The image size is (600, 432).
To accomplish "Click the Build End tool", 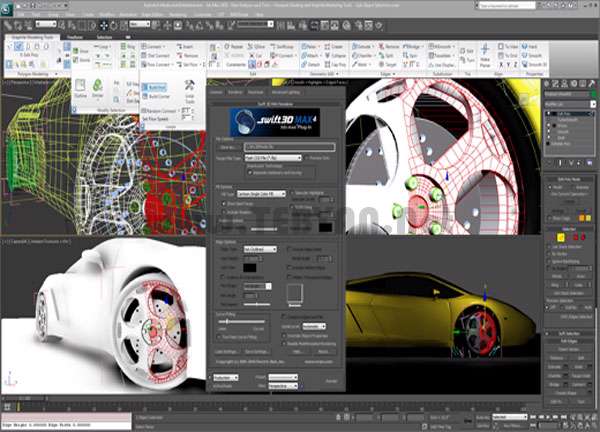I will pyautogui.click(x=154, y=87).
